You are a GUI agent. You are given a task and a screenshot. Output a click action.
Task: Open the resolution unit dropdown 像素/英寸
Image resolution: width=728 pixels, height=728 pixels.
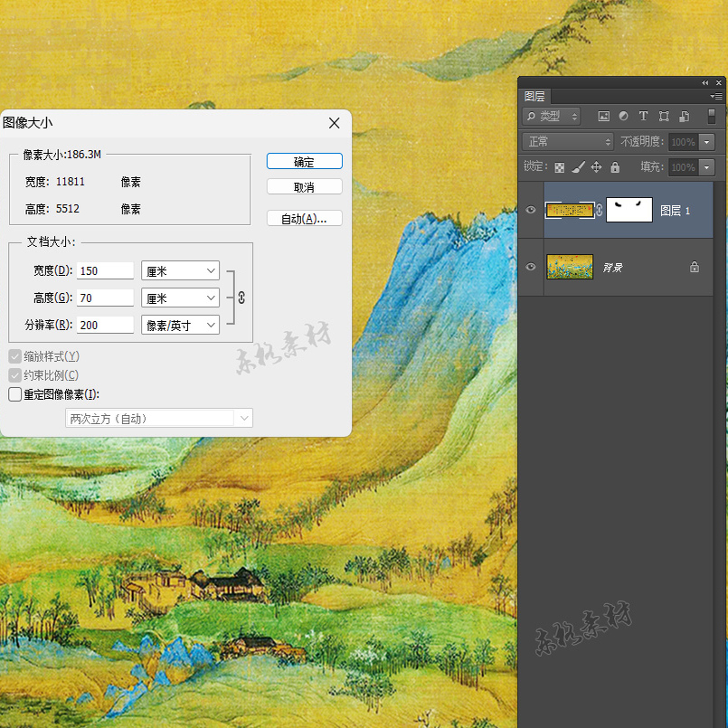180,325
